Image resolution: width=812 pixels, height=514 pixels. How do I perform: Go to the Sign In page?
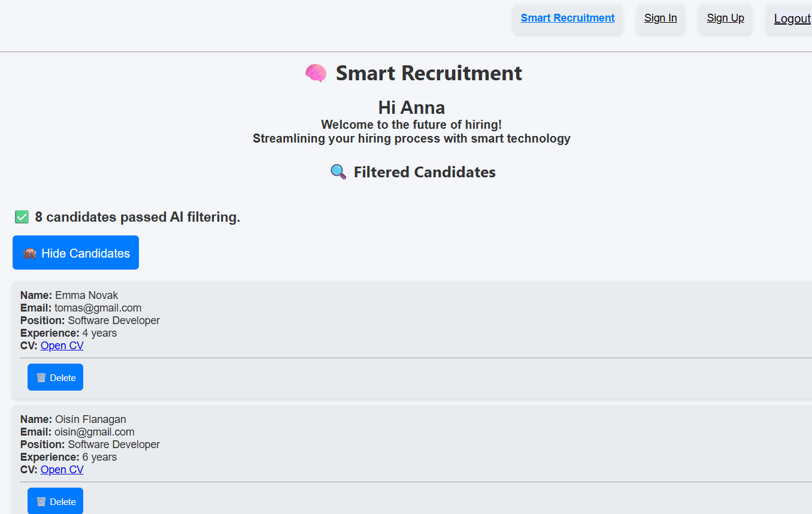pyautogui.click(x=660, y=18)
